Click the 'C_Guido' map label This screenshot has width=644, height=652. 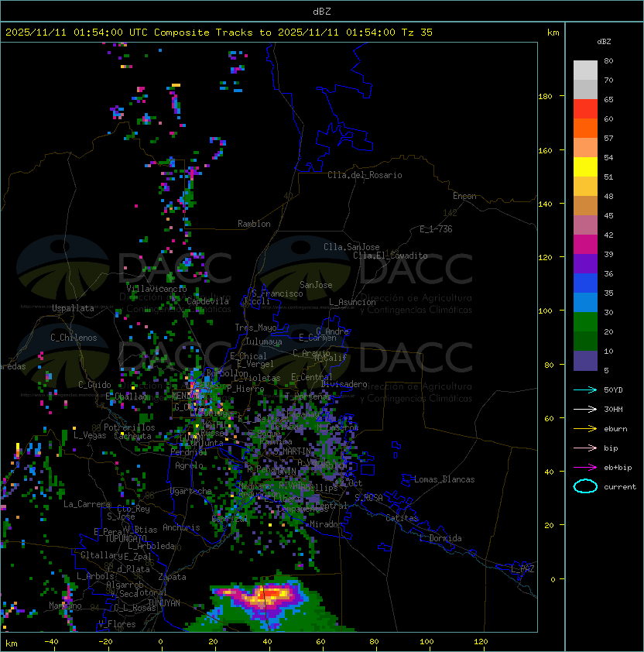point(94,385)
